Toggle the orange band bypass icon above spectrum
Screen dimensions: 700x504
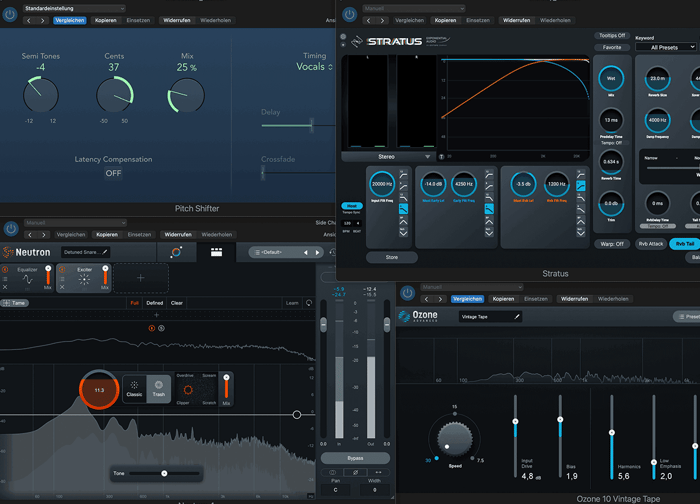(x=152, y=328)
